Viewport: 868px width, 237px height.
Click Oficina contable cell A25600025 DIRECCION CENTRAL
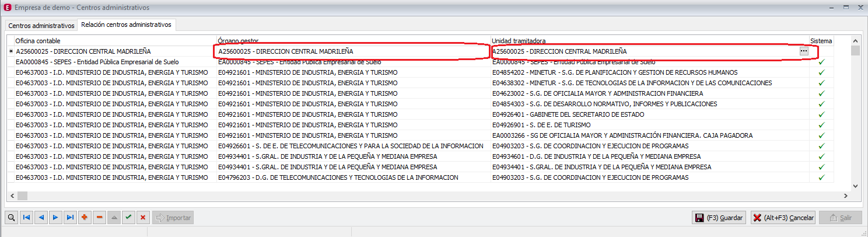(x=115, y=51)
